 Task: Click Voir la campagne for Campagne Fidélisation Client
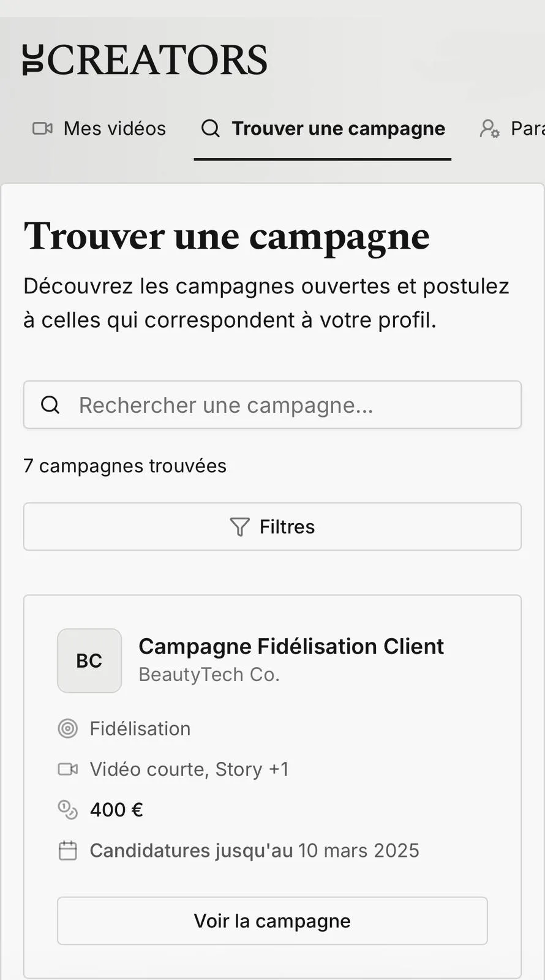(272, 921)
